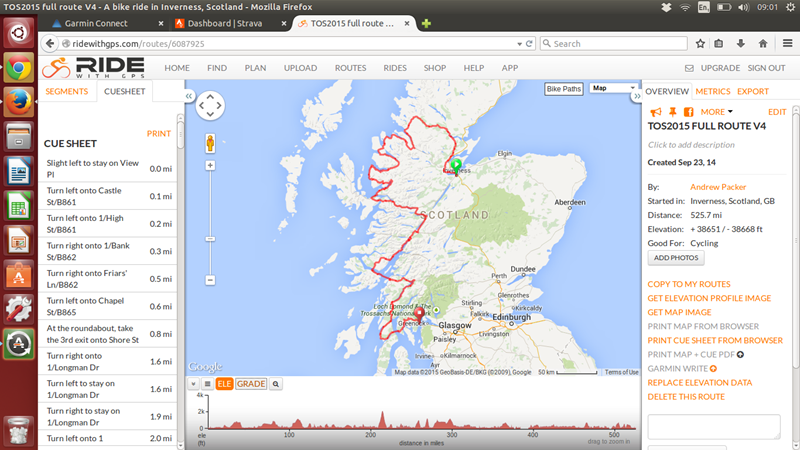The height and width of the screenshot is (450, 800).
Task: Click the Firefox search input field
Action: [x=613, y=44]
